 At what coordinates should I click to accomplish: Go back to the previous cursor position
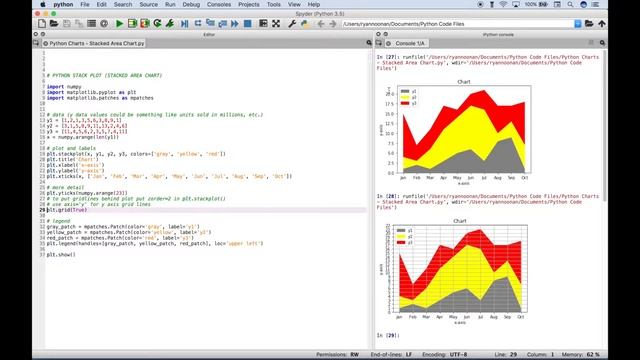[x=321, y=24]
